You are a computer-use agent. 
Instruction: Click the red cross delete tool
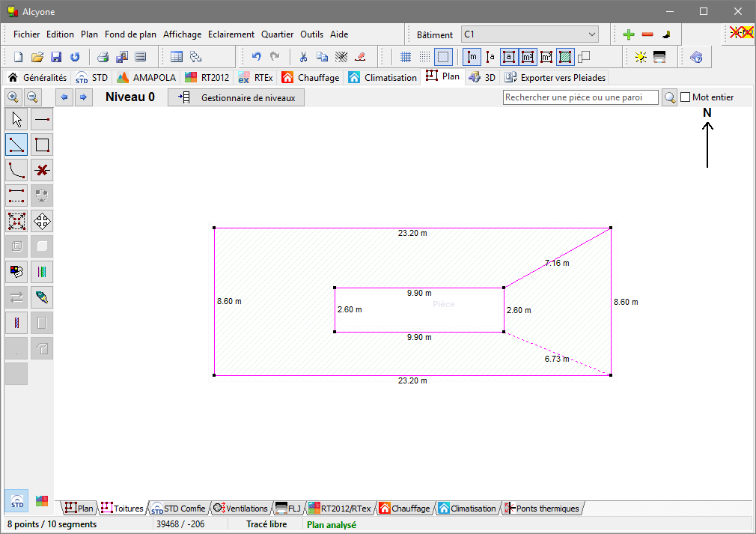(x=42, y=170)
